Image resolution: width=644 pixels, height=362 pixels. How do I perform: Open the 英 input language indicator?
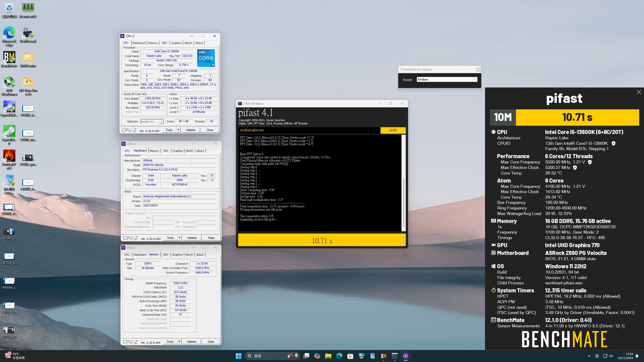[x=597, y=356]
